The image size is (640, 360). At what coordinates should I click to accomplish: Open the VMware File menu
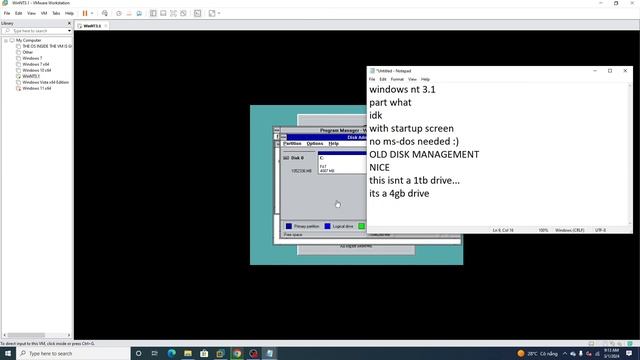click(x=7, y=13)
